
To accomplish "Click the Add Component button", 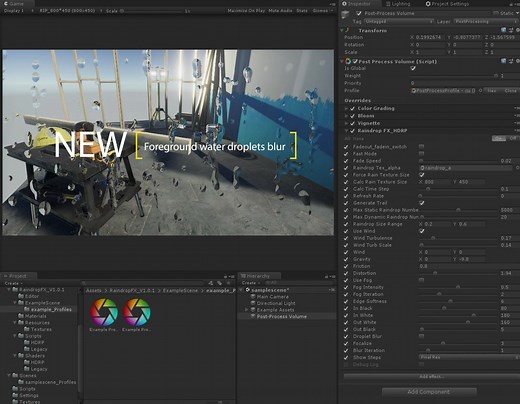I will (x=429, y=392).
